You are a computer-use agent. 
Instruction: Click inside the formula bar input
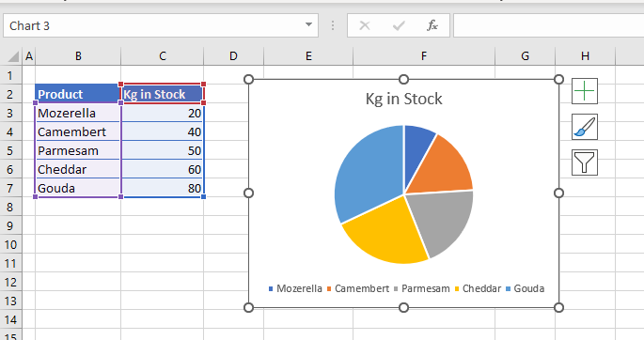coord(548,25)
